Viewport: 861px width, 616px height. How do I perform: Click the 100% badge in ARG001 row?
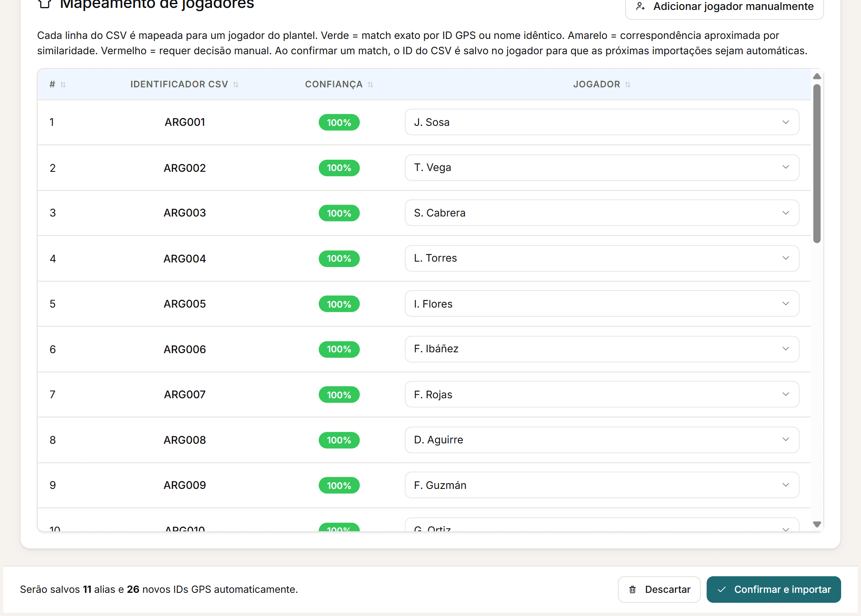click(339, 123)
